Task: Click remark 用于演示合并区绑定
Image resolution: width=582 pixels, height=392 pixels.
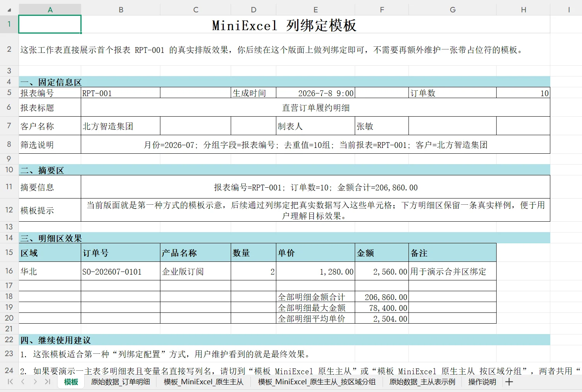Action: coord(453,271)
